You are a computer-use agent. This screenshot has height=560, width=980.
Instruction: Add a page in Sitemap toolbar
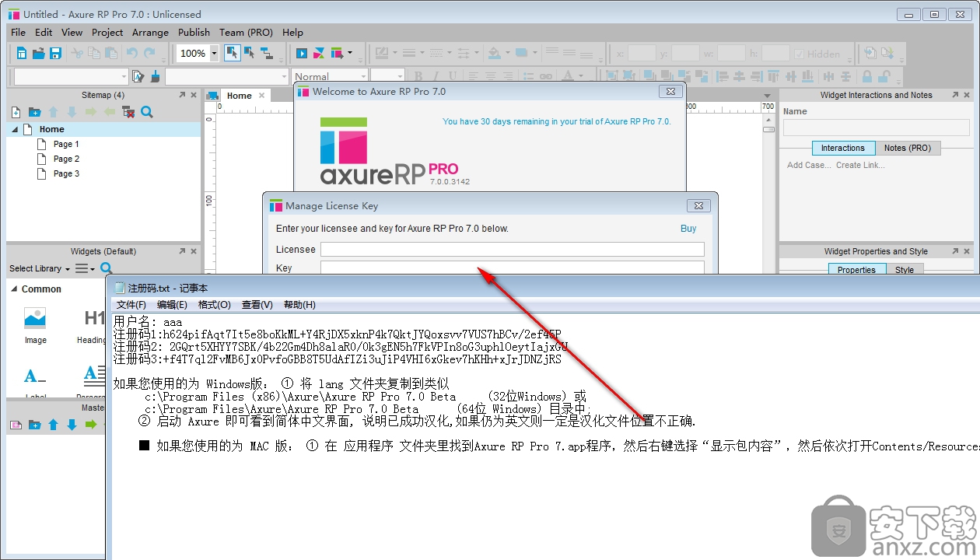[x=16, y=112]
